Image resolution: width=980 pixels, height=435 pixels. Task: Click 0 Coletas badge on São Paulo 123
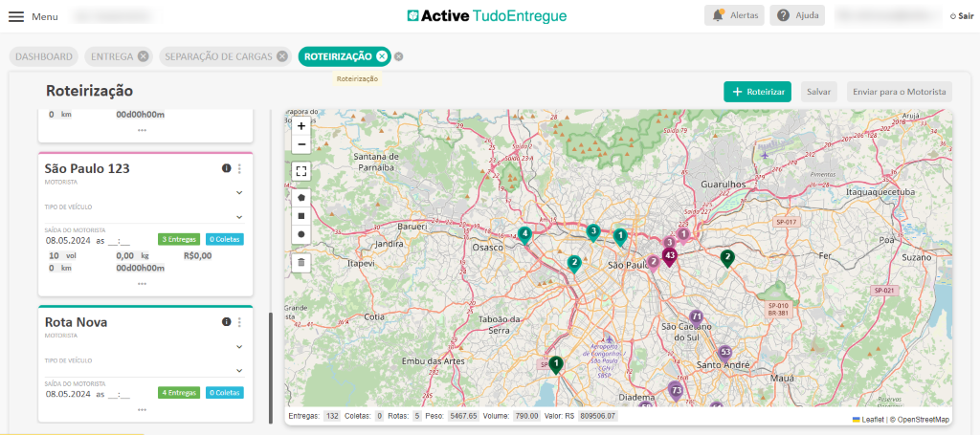point(224,239)
